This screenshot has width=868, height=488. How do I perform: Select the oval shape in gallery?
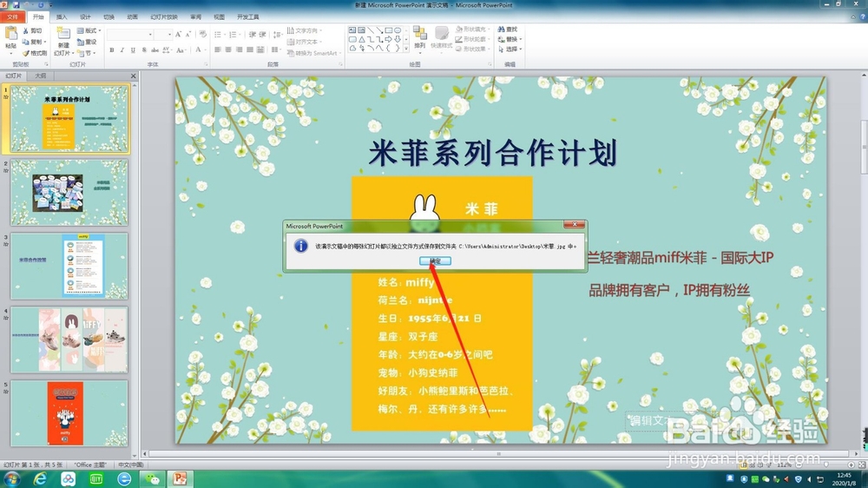pos(398,30)
